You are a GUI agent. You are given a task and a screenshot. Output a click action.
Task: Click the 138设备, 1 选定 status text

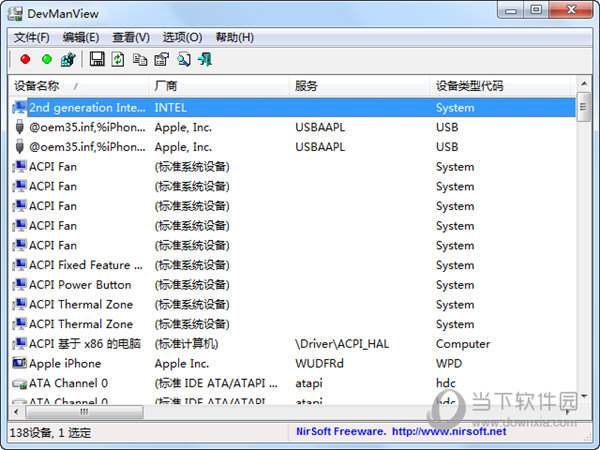coord(51,433)
